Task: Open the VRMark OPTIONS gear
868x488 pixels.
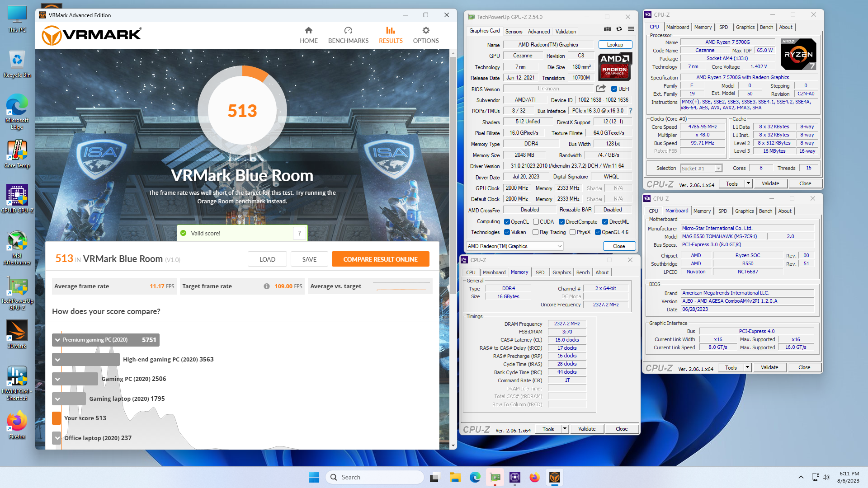Action: [x=426, y=35]
